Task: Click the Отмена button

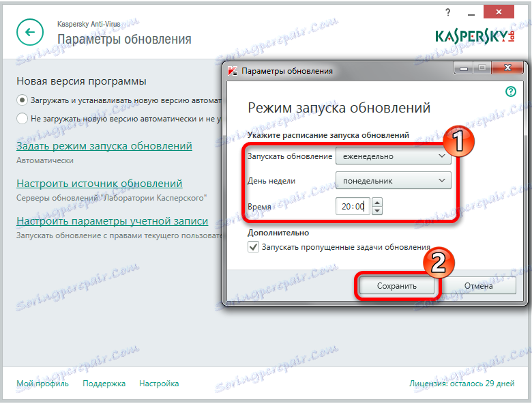Action: (x=478, y=286)
